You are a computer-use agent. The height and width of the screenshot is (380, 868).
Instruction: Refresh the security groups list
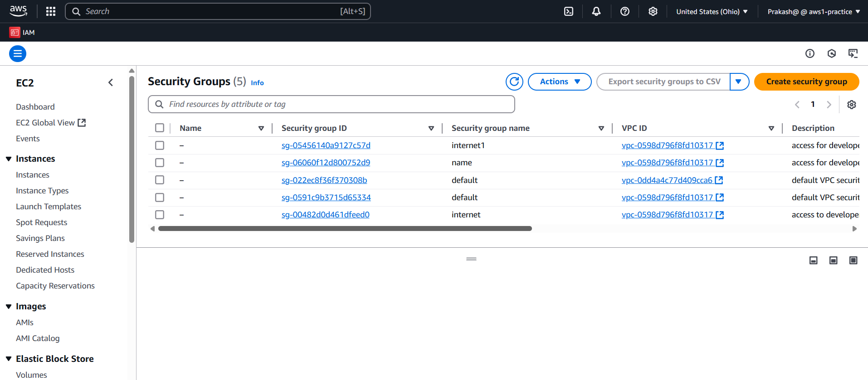[x=514, y=82]
